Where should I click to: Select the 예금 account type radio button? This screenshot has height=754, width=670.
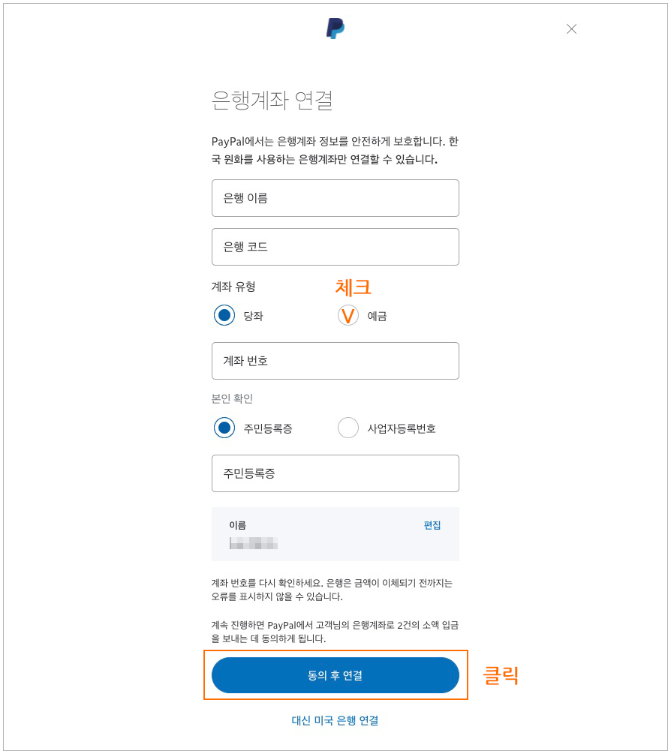click(x=348, y=315)
